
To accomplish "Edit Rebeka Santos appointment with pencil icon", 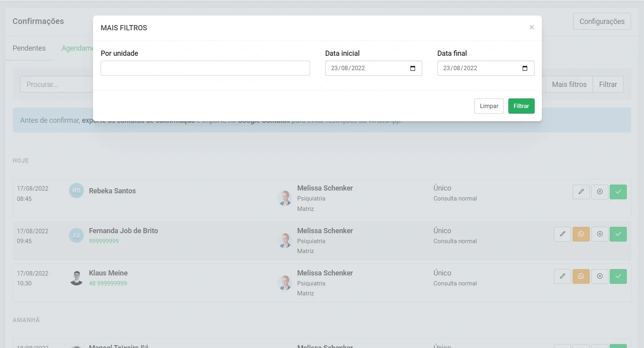I will [581, 192].
